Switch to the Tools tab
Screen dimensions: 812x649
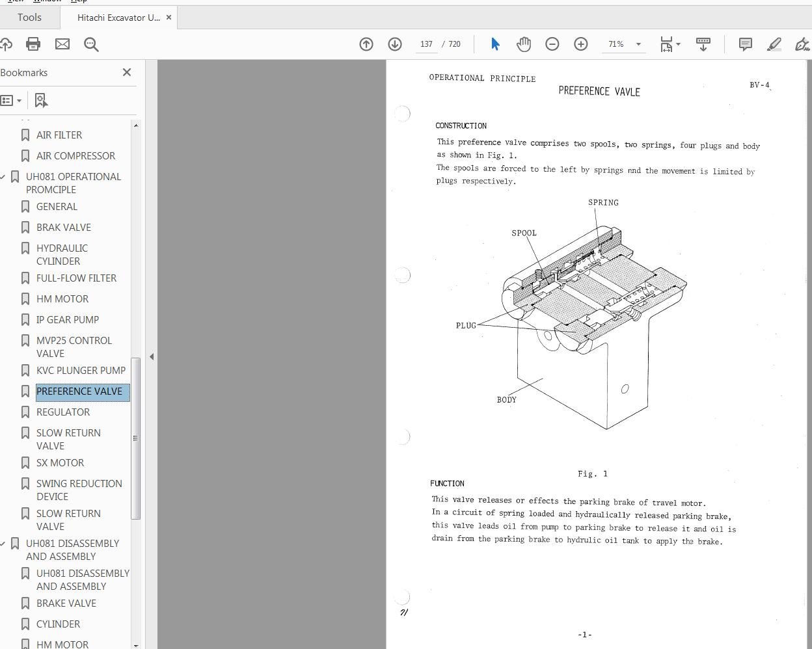point(29,17)
